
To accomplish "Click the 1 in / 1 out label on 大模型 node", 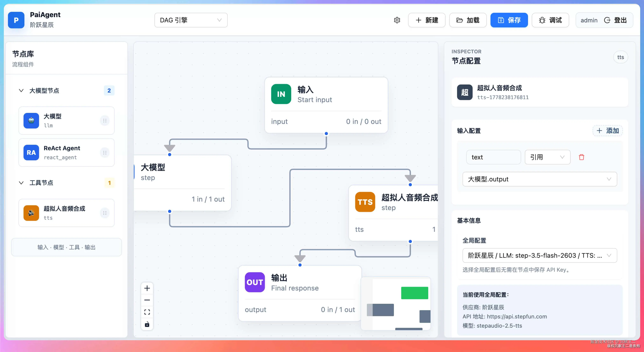I will 208,199.
